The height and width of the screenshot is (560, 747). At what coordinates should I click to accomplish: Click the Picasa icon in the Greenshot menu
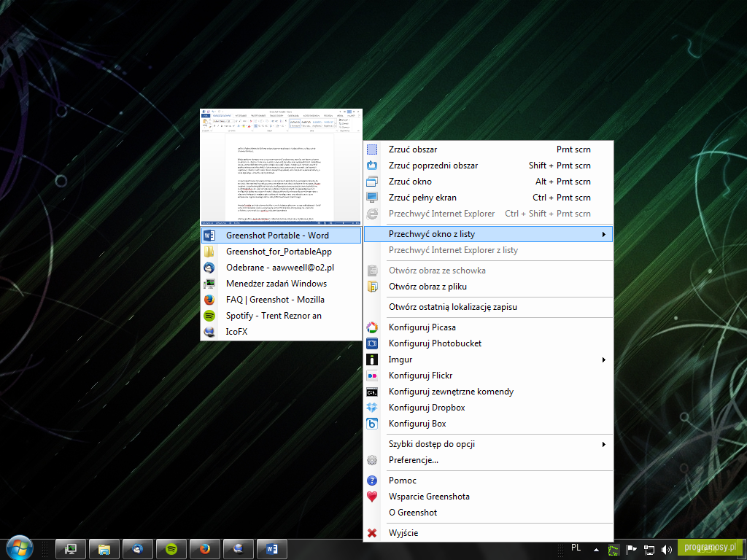[x=372, y=327]
